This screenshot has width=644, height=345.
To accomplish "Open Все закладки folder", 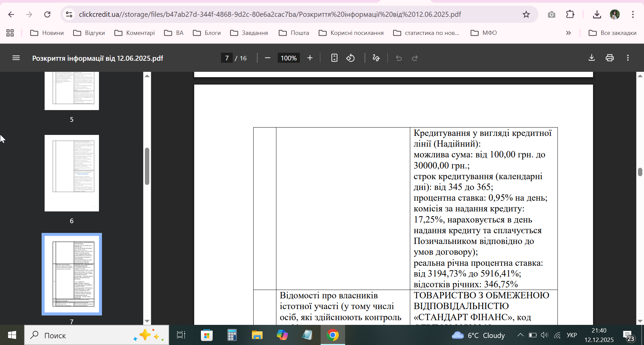I will 612,33.
